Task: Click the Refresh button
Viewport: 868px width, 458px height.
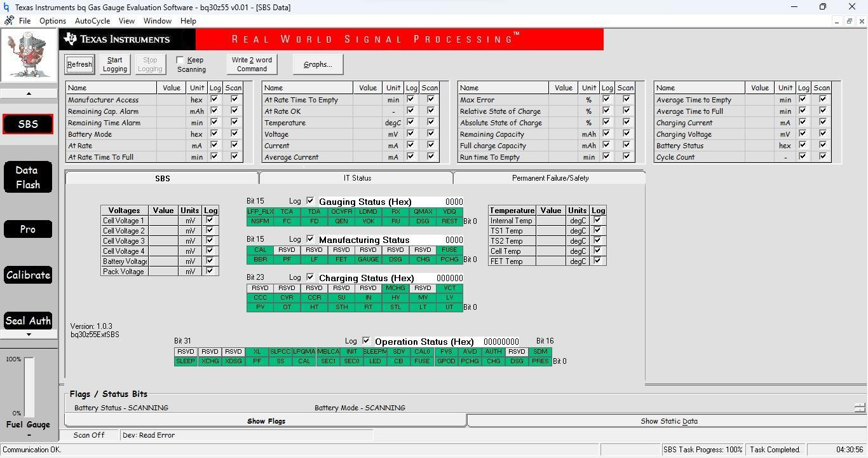Action: point(79,64)
